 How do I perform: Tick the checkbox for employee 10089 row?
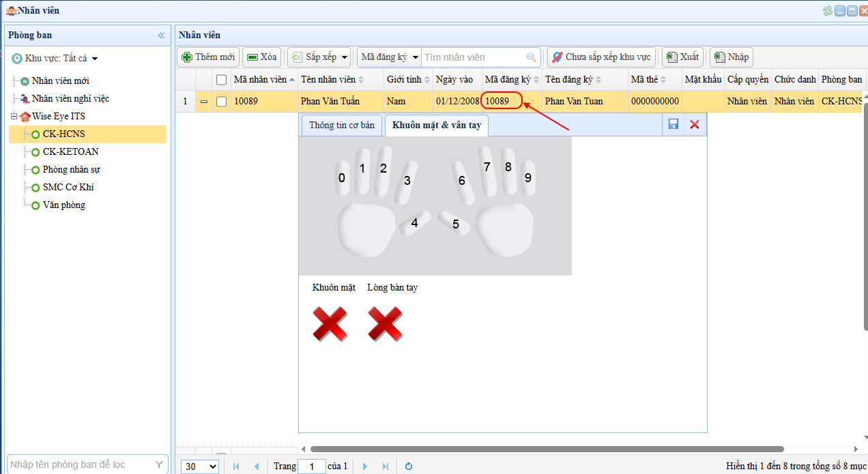pyautogui.click(x=221, y=102)
